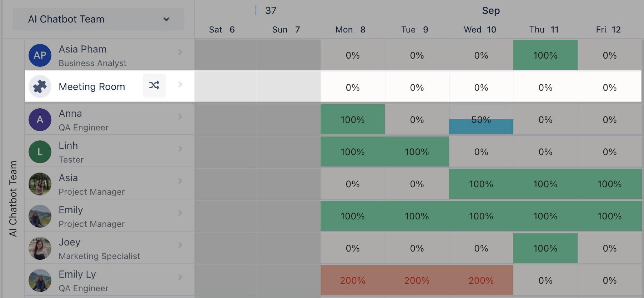This screenshot has height=298, width=644.
Task: Click Emily Ly's red 200% Monday cell
Action: (x=352, y=280)
